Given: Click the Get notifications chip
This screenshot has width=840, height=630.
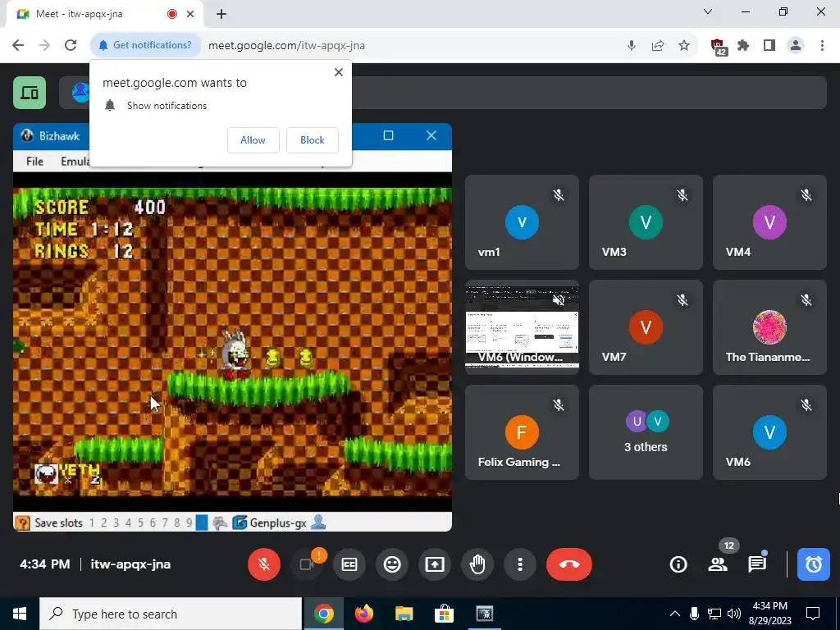Looking at the screenshot, I should click(146, 45).
